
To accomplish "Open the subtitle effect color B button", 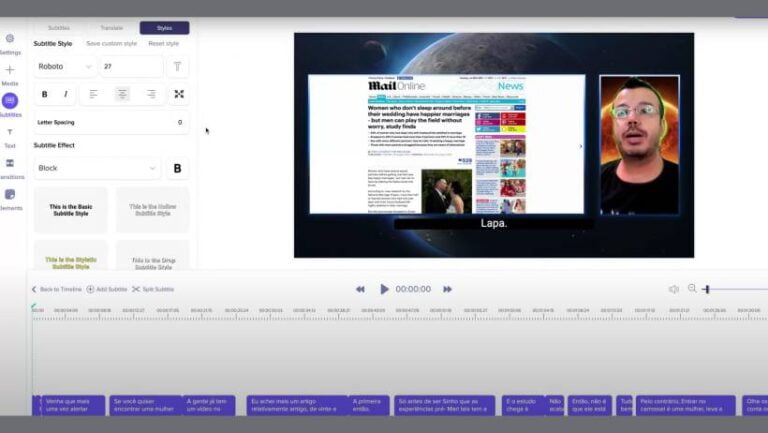I will point(177,168).
